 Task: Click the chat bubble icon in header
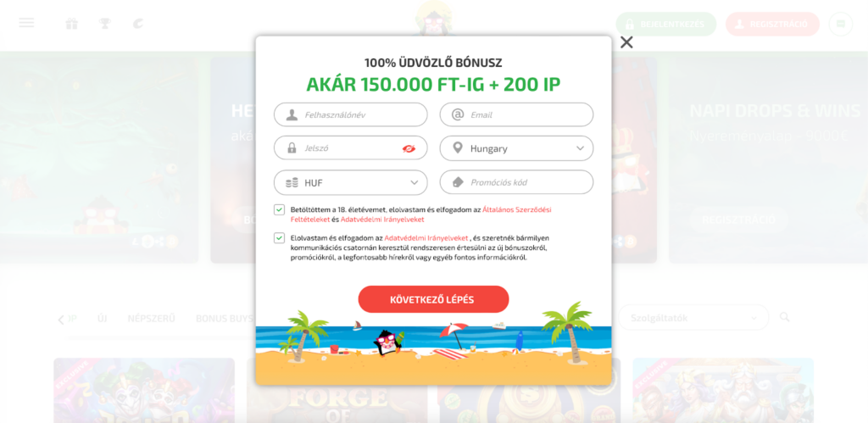(840, 24)
